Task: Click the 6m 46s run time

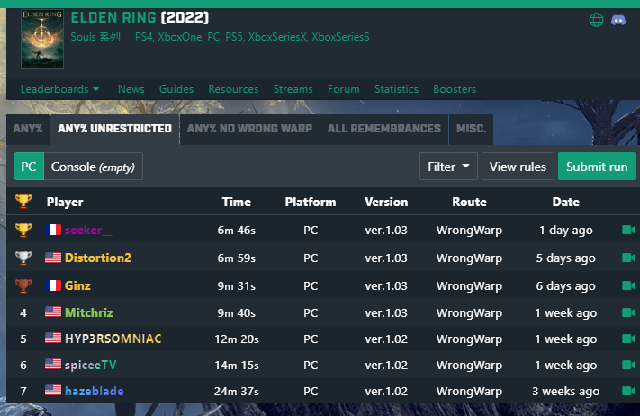Action: click(237, 230)
